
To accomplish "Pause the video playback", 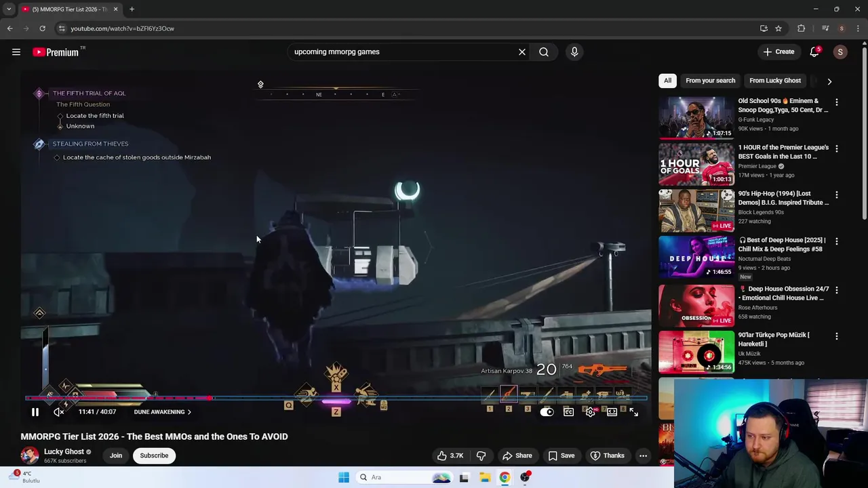I will (35, 412).
